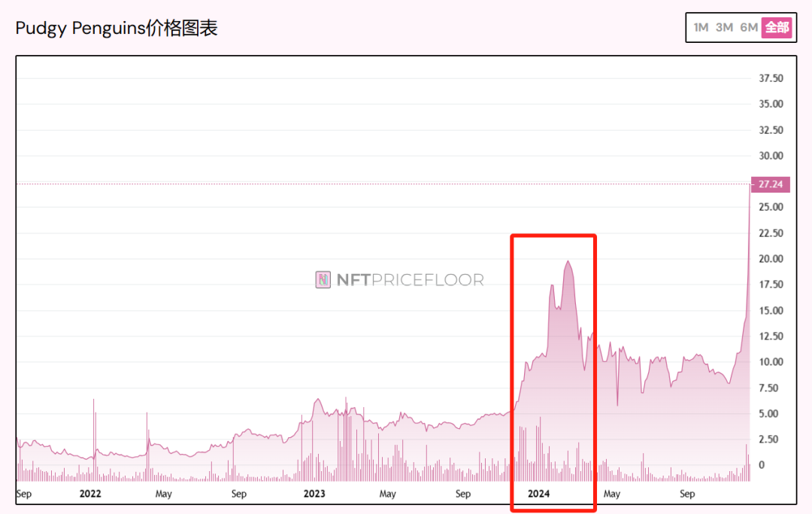Click the leftmost Sep axis label

(23, 494)
